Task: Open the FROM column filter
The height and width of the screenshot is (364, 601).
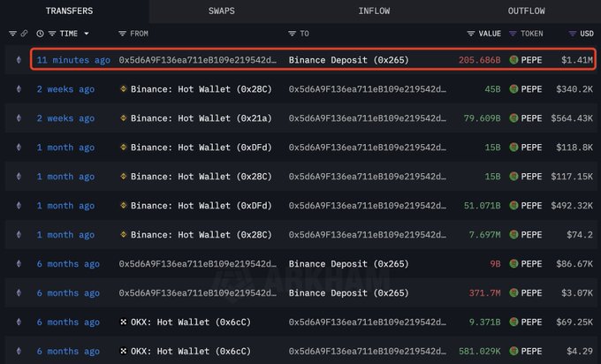Action: click(122, 34)
